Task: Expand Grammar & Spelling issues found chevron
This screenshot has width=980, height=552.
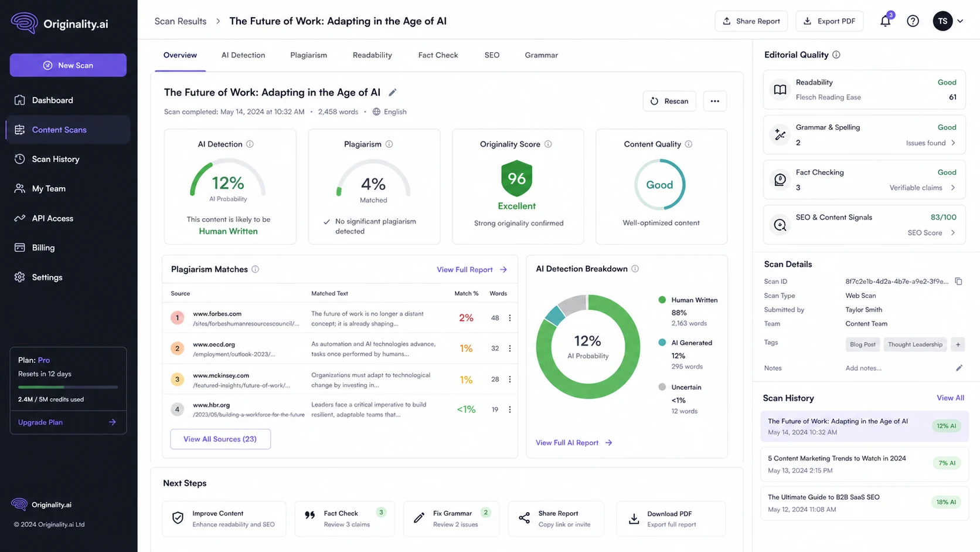Action: (x=953, y=143)
